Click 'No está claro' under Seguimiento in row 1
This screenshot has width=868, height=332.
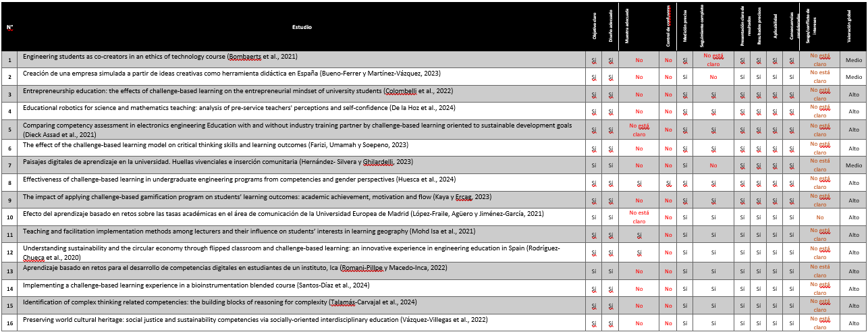[713, 59]
